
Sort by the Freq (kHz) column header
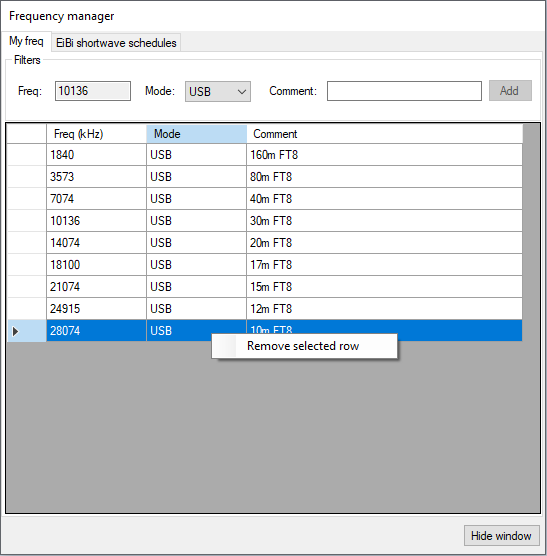click(x=96, y=134)
